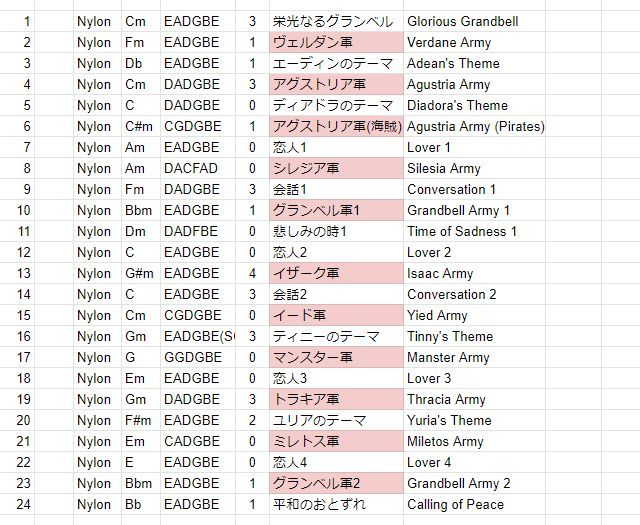Select the 'Tinny's Theme' cell
Screen dimensions: 640x525
click(x=450, y=336)
